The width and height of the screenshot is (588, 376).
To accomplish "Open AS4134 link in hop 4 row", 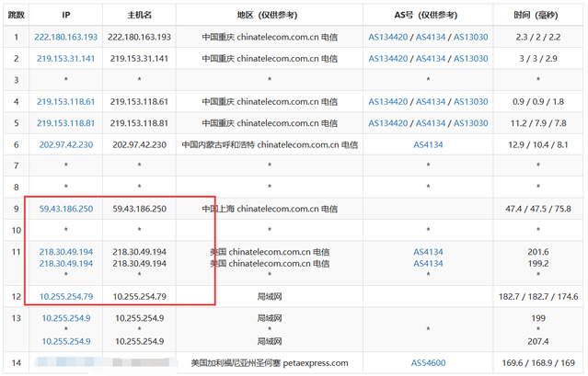I will [430, 101].
